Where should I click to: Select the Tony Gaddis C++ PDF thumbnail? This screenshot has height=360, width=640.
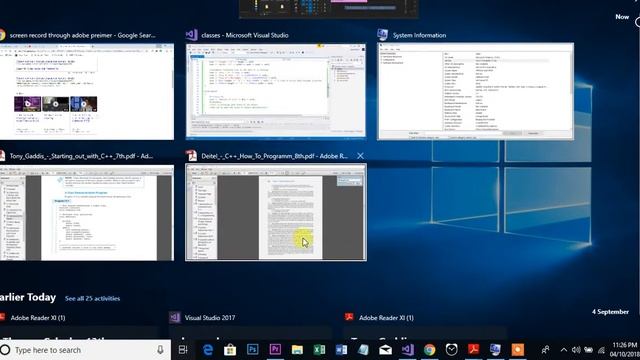87,212
